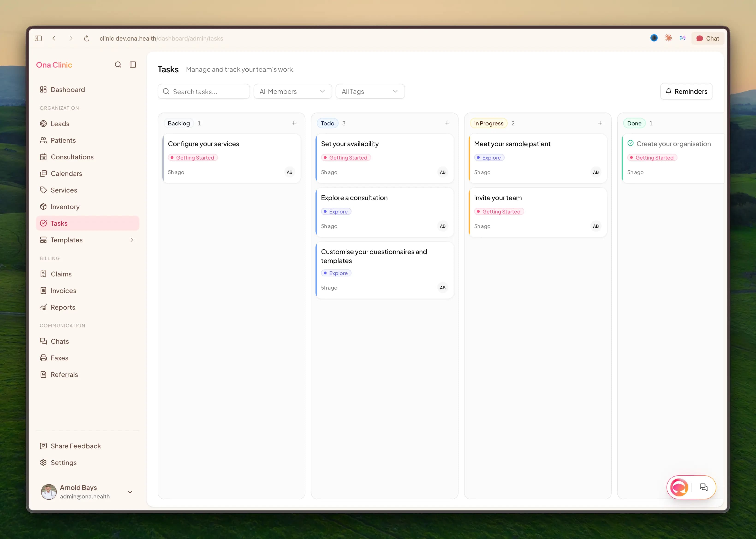The height and width of the screenshot is (539, 756).
Task: Open the sidebar search icon
Action: [x=118, y=65]
